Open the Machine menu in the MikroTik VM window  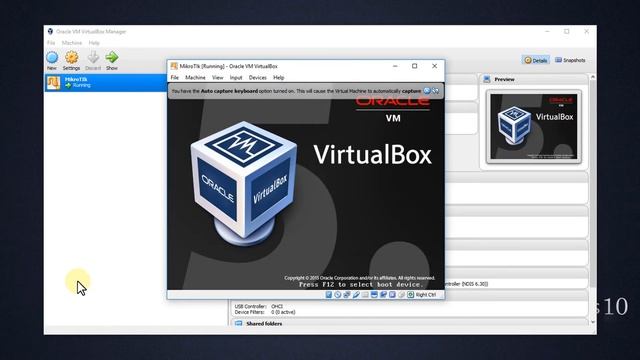tap(196, 78)
